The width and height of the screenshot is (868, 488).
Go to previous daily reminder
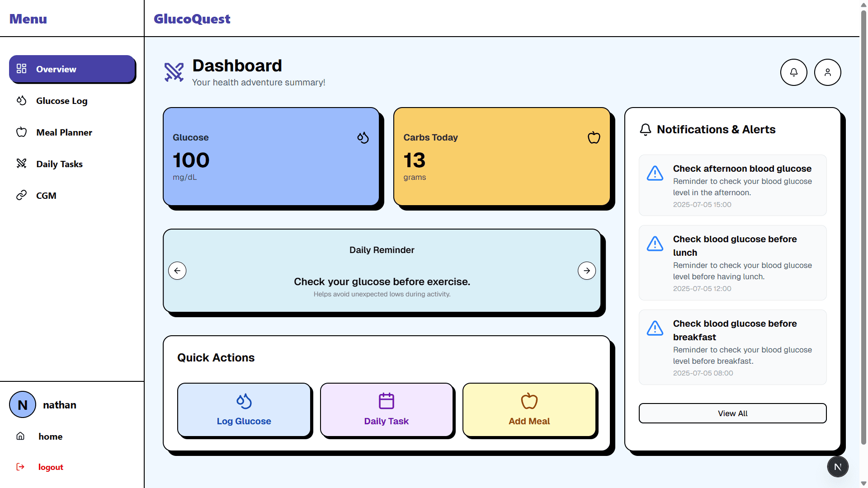(177, 271)
